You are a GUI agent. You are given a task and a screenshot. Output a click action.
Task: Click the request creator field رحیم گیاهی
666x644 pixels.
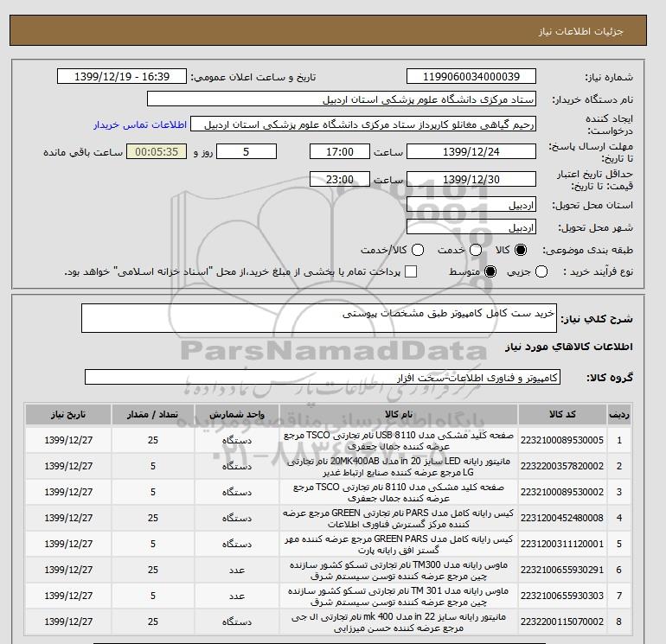click(x=363, y=124)
